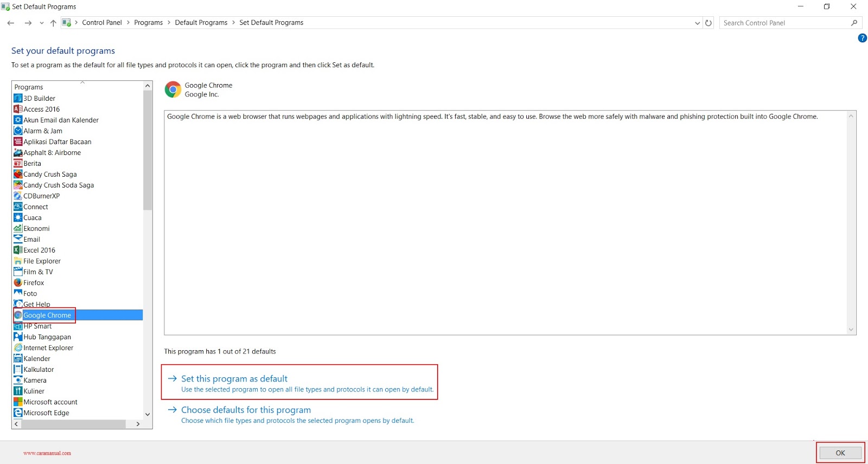Screen dimensions: 868x464
Task: Click the Film & TV icon
Action: [18, 272]
